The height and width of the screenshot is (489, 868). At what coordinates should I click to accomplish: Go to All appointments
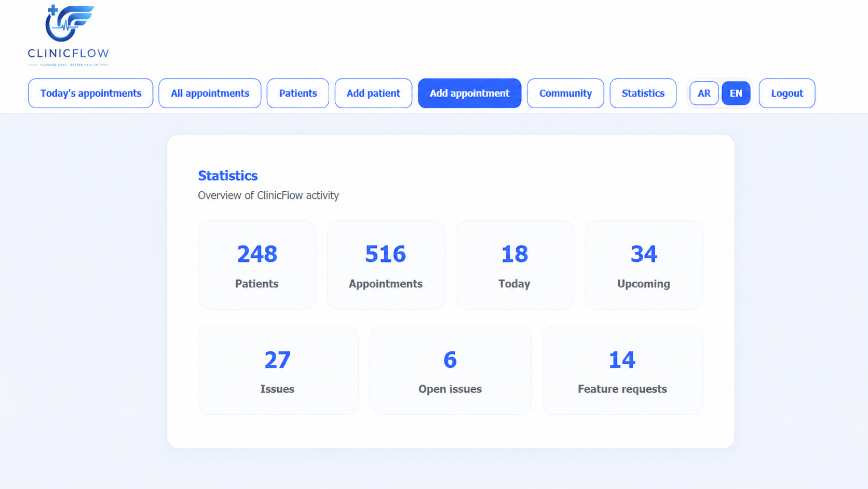210,94
